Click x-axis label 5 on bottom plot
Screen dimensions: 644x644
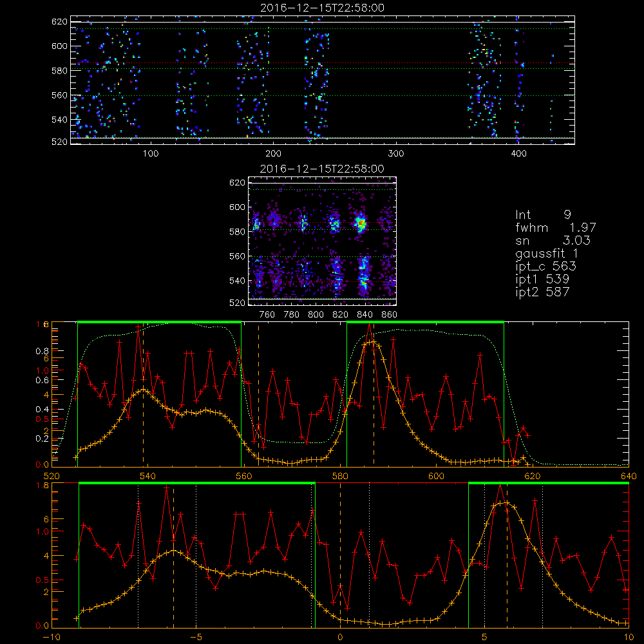click(485, 638)
